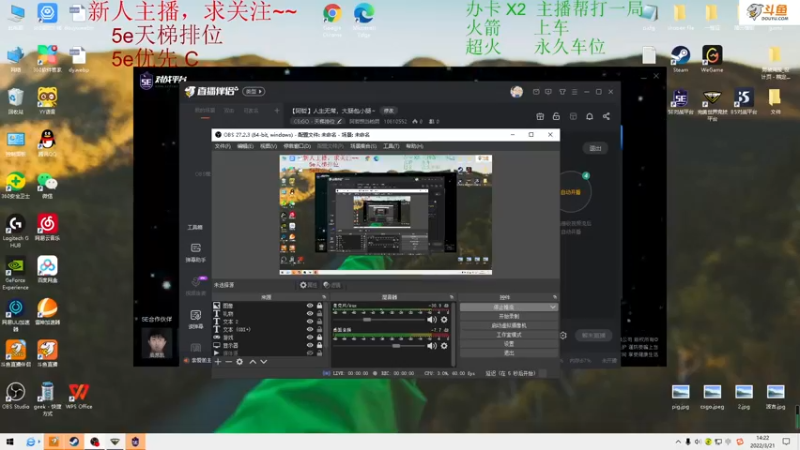
Task: Toggle the lock on the 图像 source
Action: 319,306
